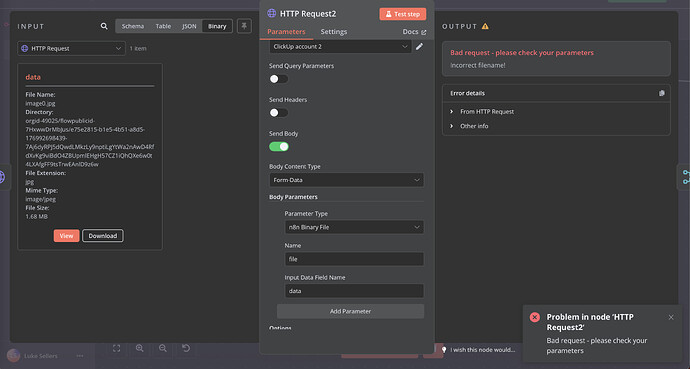Disable the Send Body switch
This screenshot has height=369, width=690.
tap(279, 146)
